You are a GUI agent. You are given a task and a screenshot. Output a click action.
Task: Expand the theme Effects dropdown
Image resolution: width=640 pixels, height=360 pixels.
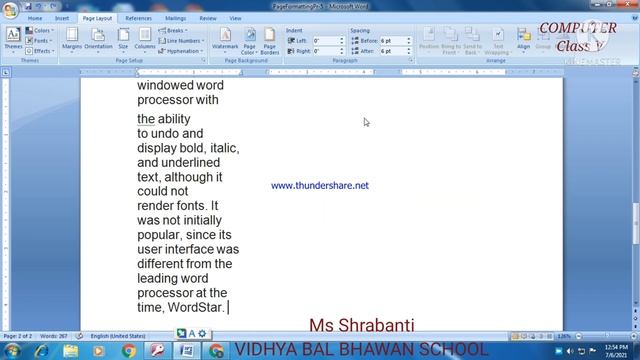pyautogui.click(x=40, y=51)
